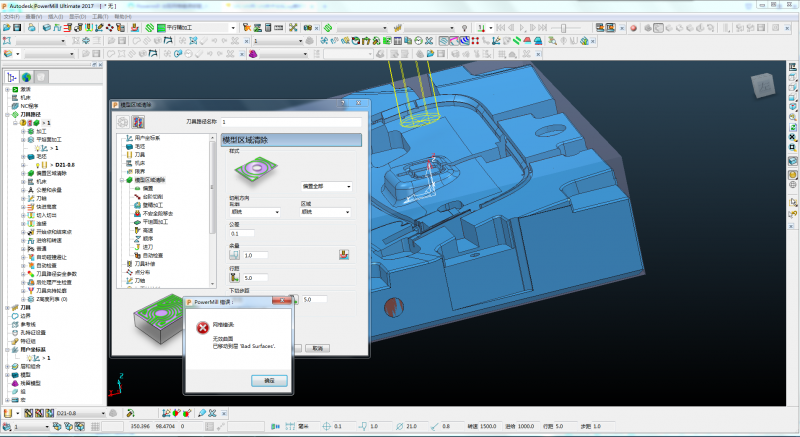
Task: Toggle the red ViewMill ball icon
Action: tap(633, 28)
